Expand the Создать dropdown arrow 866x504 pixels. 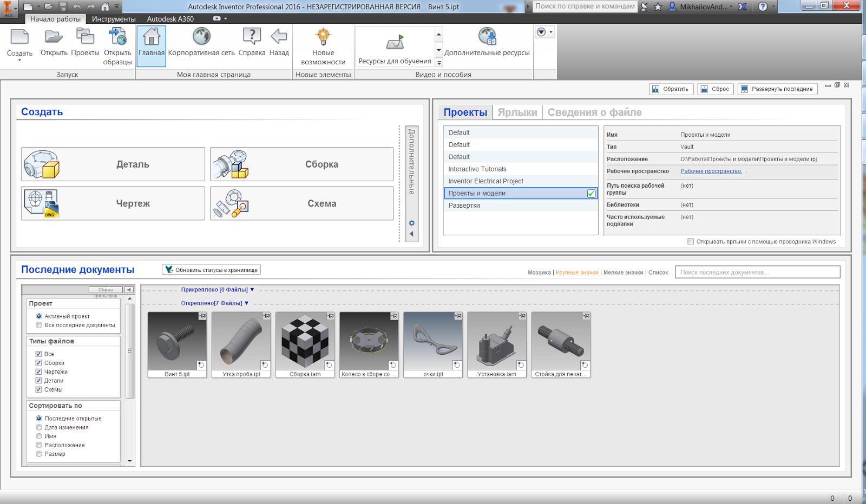19,60
